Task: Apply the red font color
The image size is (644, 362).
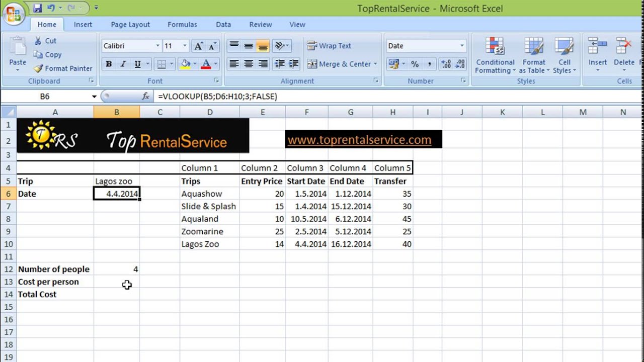Action: point(206,64)
